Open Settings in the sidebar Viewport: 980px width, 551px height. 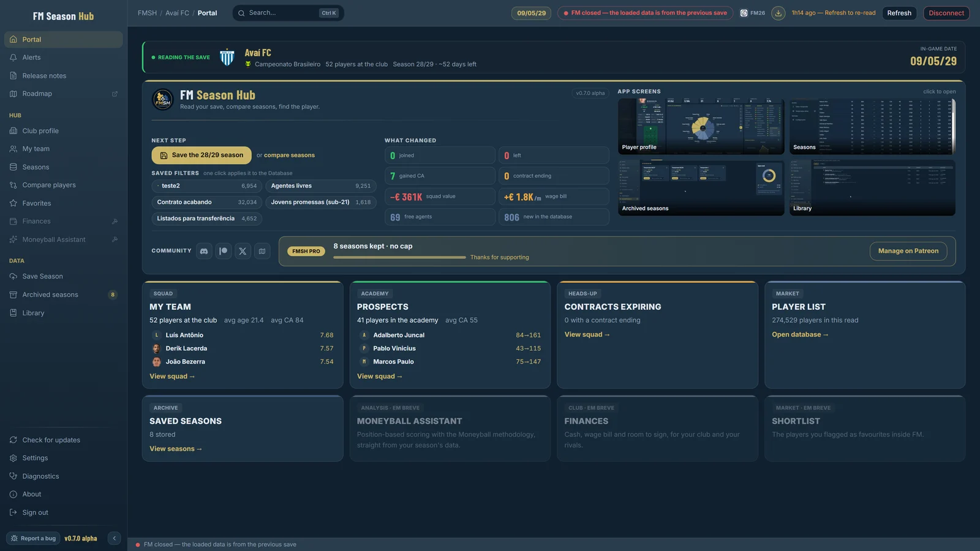[64, 458]
